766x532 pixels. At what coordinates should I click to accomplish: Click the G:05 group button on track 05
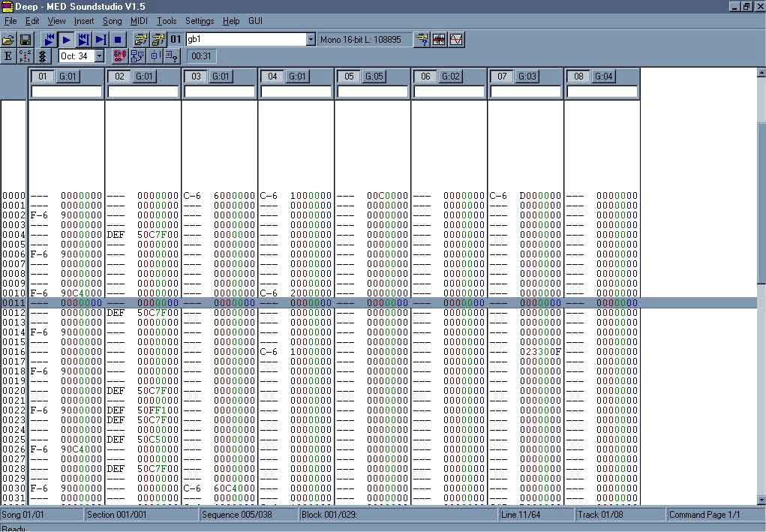tap(374, 77)
